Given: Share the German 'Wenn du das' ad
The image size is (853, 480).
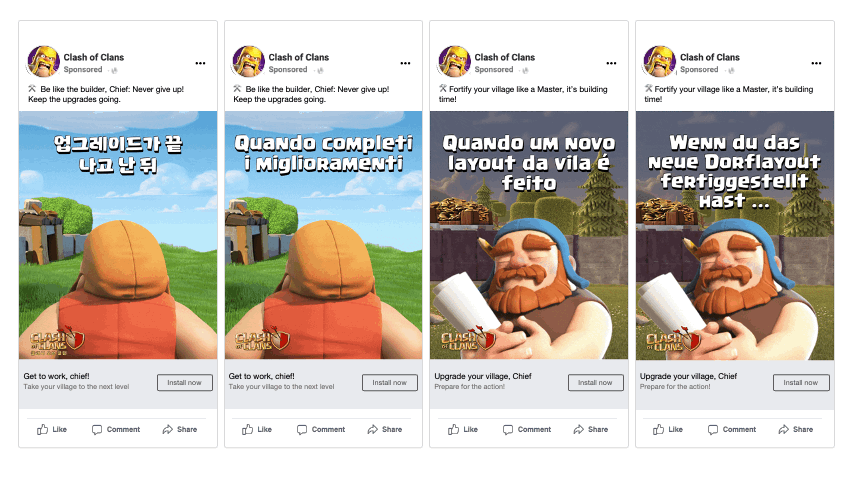Looking at the screenshot, I should [795, 429].
